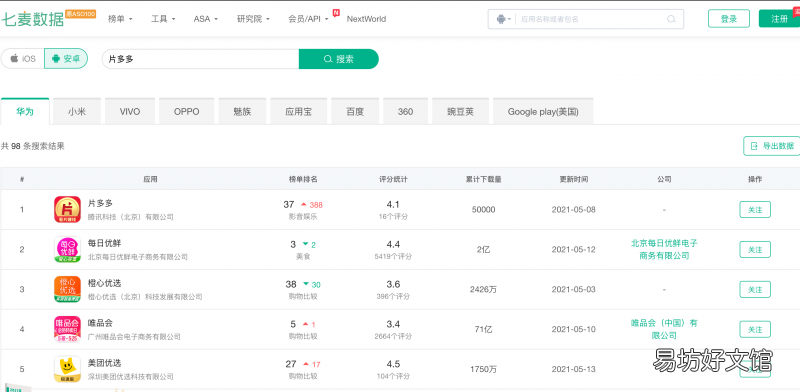Open the 唯品会 app name link

101,323
